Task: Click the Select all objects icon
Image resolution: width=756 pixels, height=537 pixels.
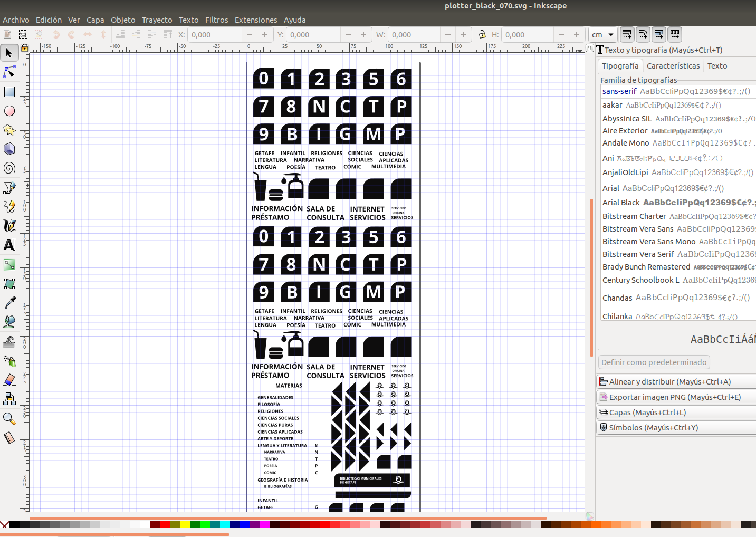Action: (x=7, y=34)
